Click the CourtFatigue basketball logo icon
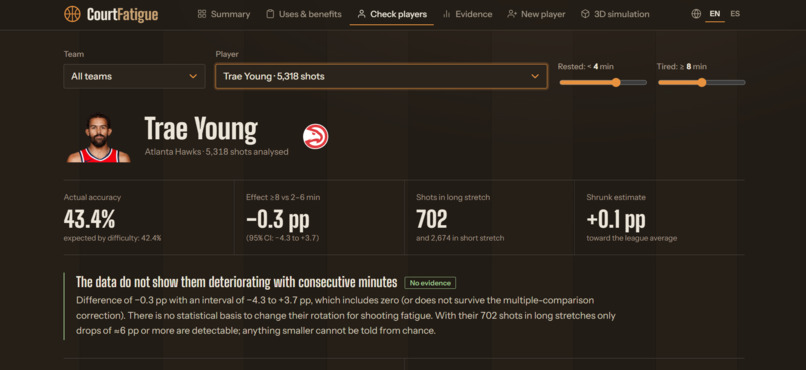The width and height of the screenshot is (806, 370). [72, 14]
